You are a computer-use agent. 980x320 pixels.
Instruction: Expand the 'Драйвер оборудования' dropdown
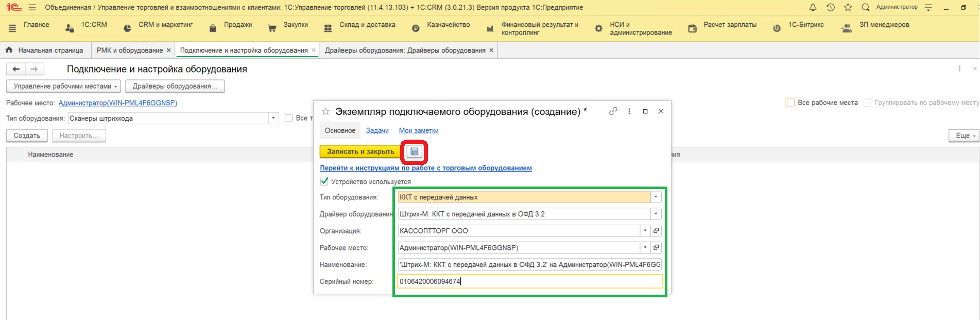pos(656,214)
